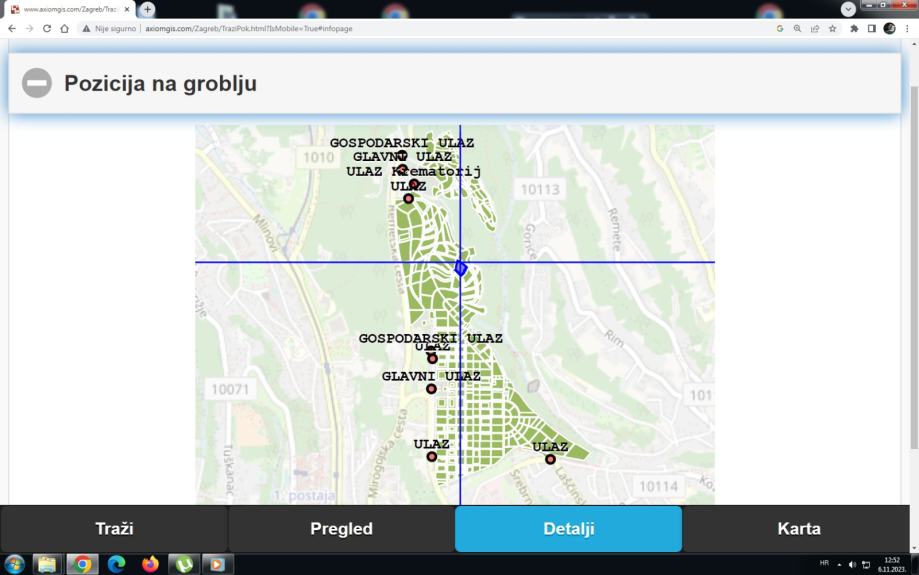Go forward in browser history
The height and width of the screenshot is (575, 919).
(29, 28)
